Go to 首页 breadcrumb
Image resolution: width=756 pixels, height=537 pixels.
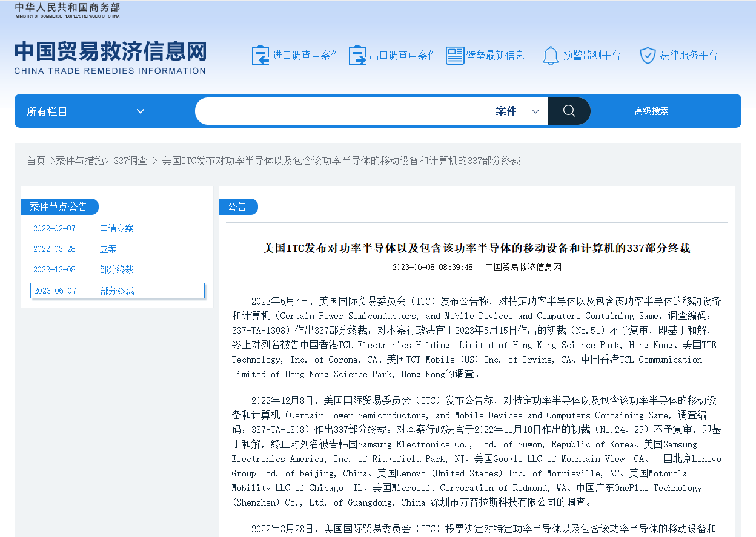click(x=36, y=160)
